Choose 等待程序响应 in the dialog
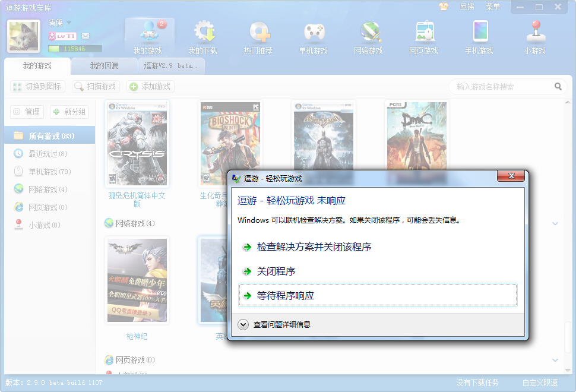This screenshot has height=392, width=576. point(378,295)
